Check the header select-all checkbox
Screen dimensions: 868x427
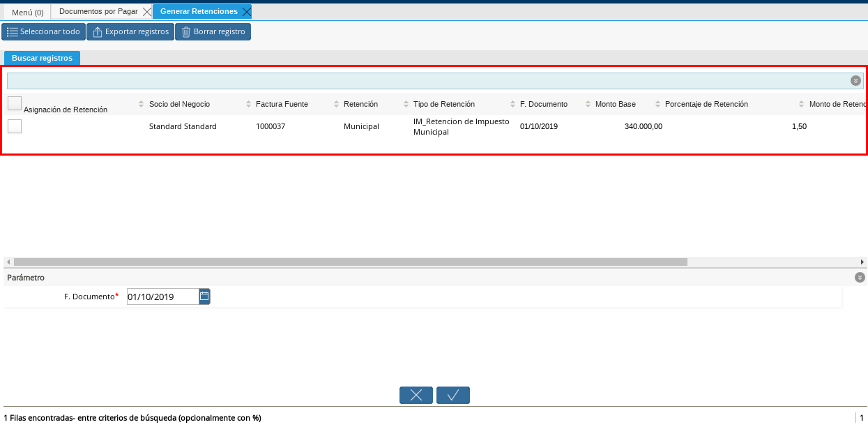15,103
